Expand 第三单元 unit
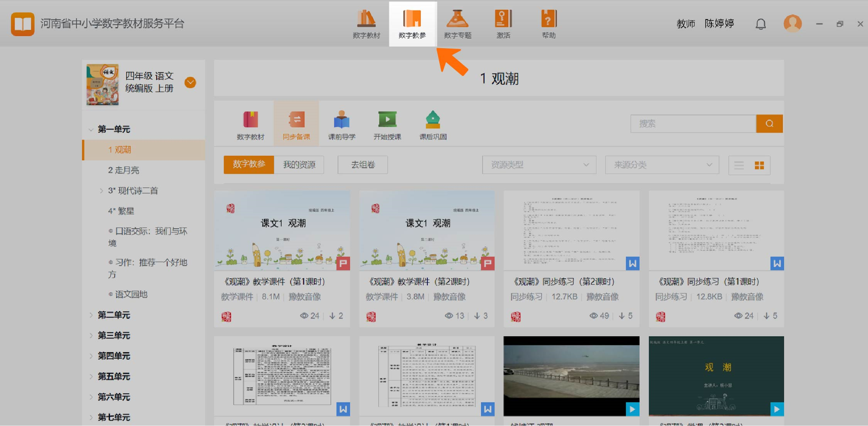Image resolution: width=868 pixels, height=426 pixels. (x=91, y=335)
